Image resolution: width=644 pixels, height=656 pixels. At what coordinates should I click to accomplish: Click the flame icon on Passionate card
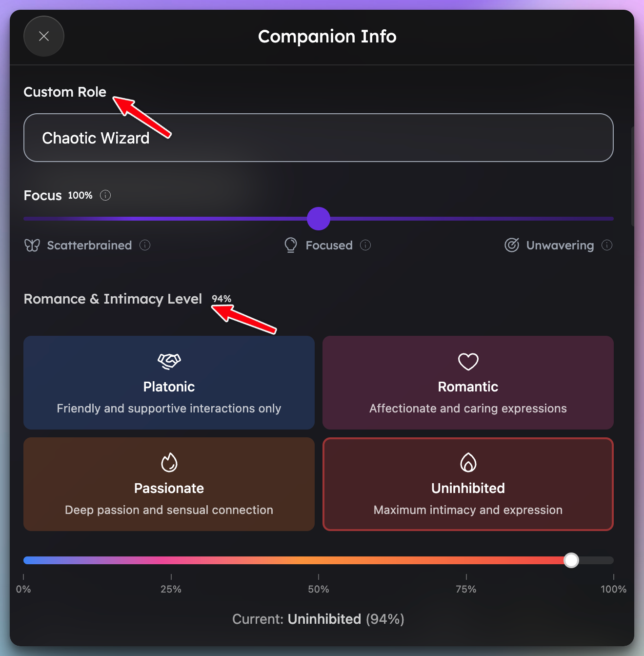[169, 463]
